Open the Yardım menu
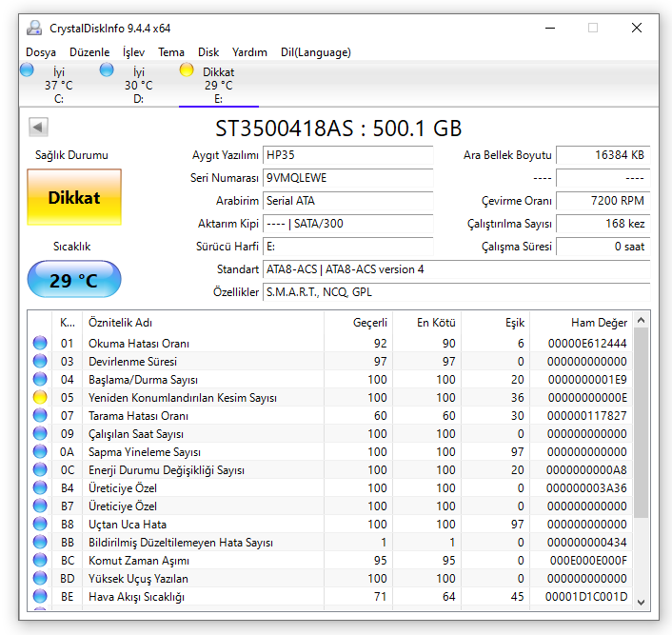 (250, 52)
